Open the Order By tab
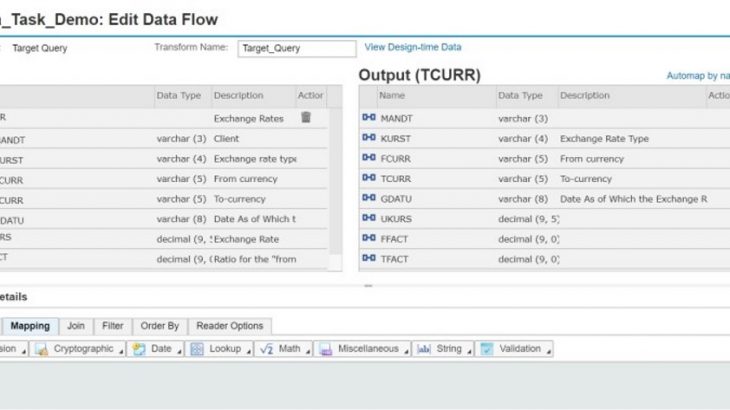730x410 pixels. 160,326
